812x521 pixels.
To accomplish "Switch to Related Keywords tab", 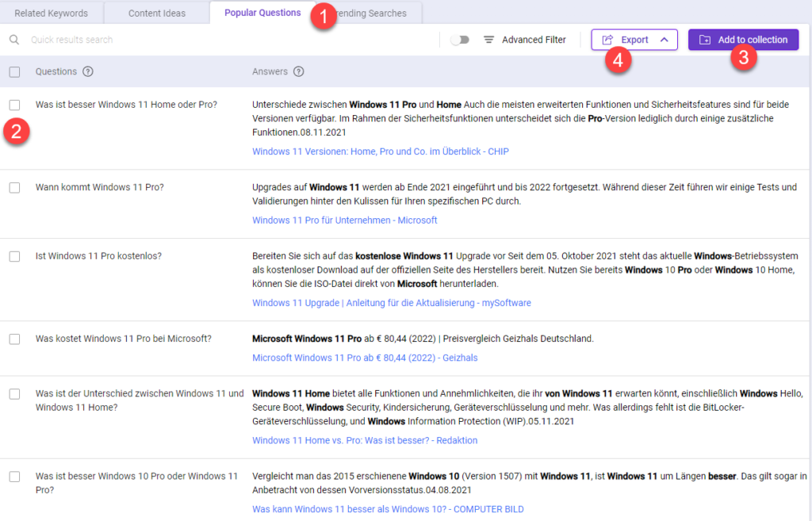I will click(52, 13).
